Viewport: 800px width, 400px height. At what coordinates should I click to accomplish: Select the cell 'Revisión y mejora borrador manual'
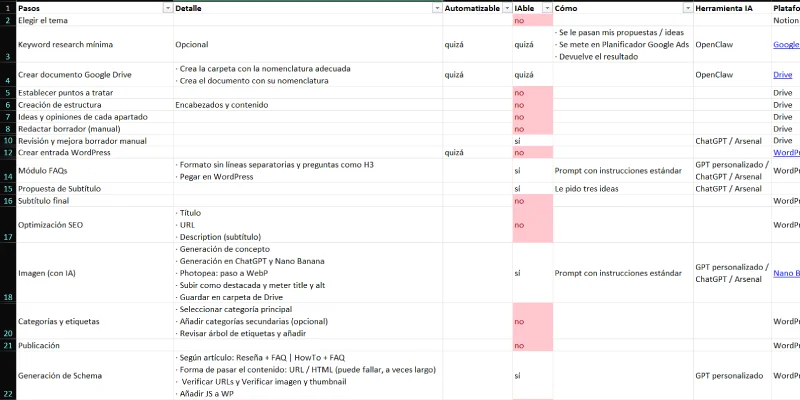95,141
